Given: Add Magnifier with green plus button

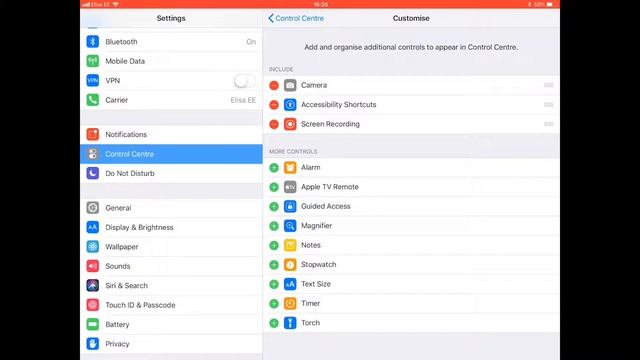Looking at the screenshot, I should pyautogui.click(x=274, y=226).
